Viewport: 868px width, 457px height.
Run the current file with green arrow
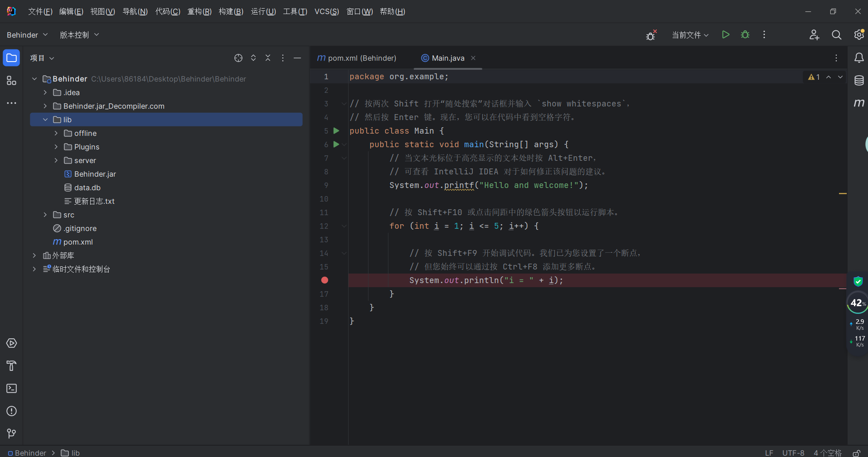(x=726, y=35)
